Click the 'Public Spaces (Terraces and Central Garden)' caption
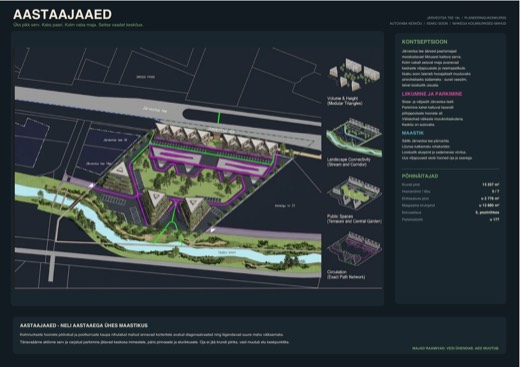The width and height of the screenshot is (520, 367). (354, 219)
